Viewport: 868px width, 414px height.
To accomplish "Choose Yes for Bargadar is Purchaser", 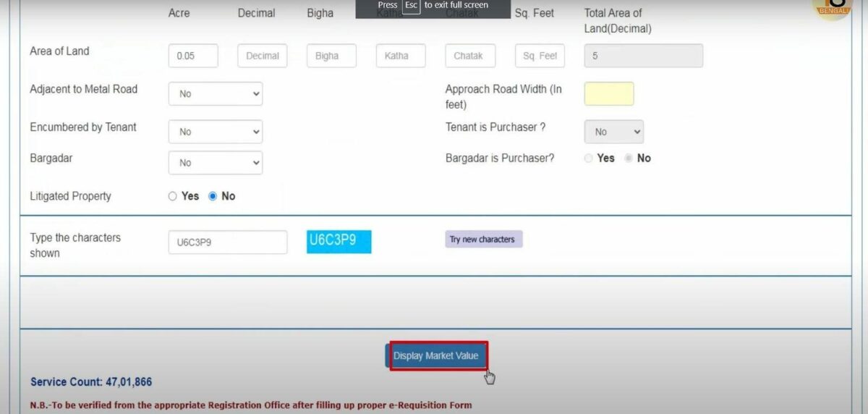I will [x=588, y=159].
